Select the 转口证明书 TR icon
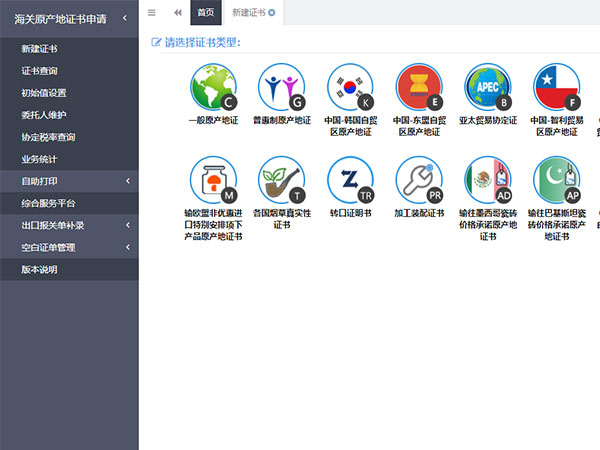Image resolution: width=600 pixels, height=450 pixels. pos(351,180)
